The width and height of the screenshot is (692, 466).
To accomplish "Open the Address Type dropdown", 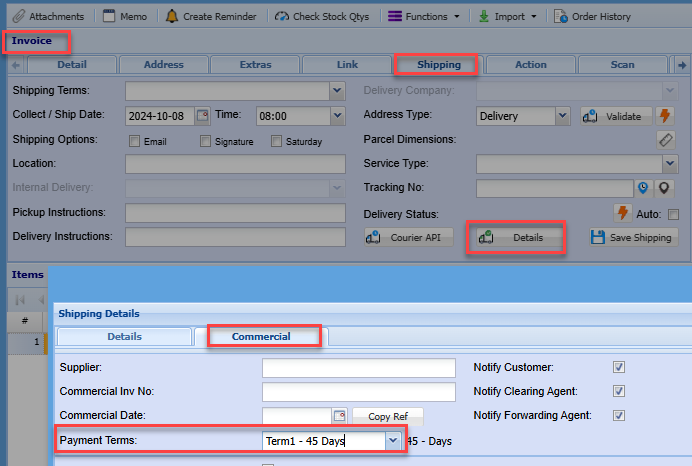I will click(562, 116).
